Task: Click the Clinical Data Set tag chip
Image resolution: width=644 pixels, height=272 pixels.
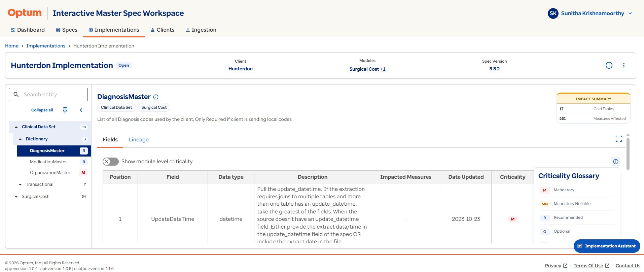Action: point(116,107)
